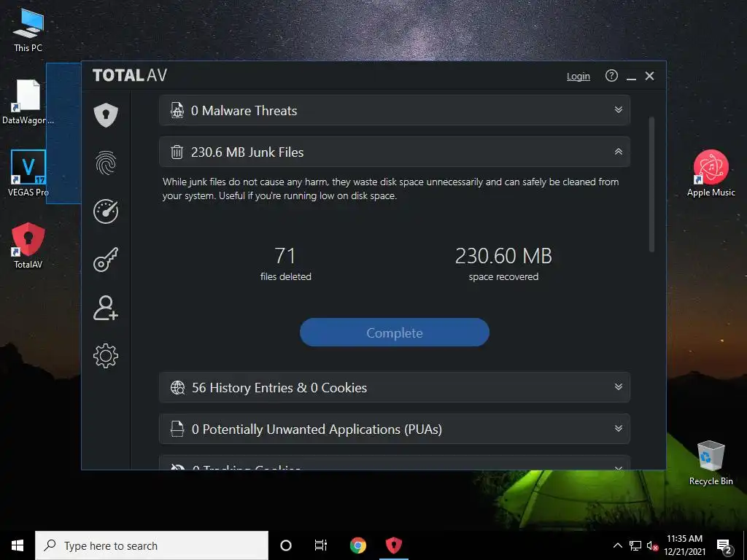
Task: Select the VEGAS Pro desktop shortcut
Action: [28, 174]
